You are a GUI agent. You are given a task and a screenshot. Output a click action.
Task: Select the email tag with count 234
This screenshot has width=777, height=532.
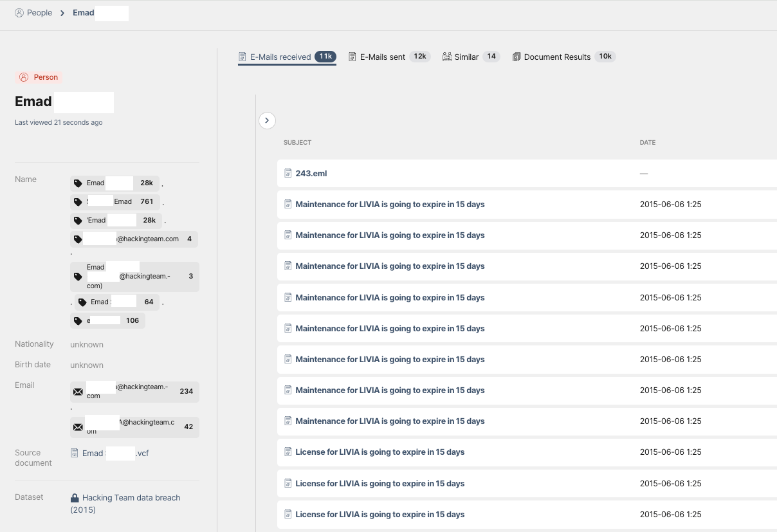coord(134,392)
